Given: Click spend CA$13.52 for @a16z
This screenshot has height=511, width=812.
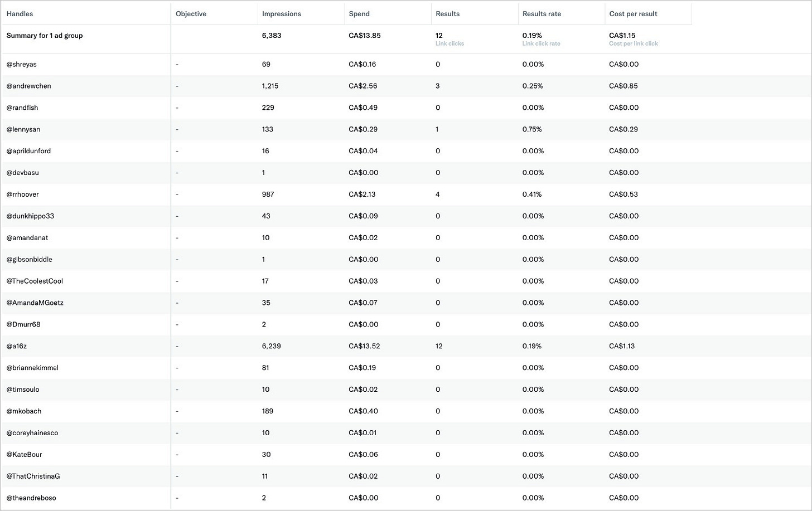Looking at the screenshot, I should (365, 347).
